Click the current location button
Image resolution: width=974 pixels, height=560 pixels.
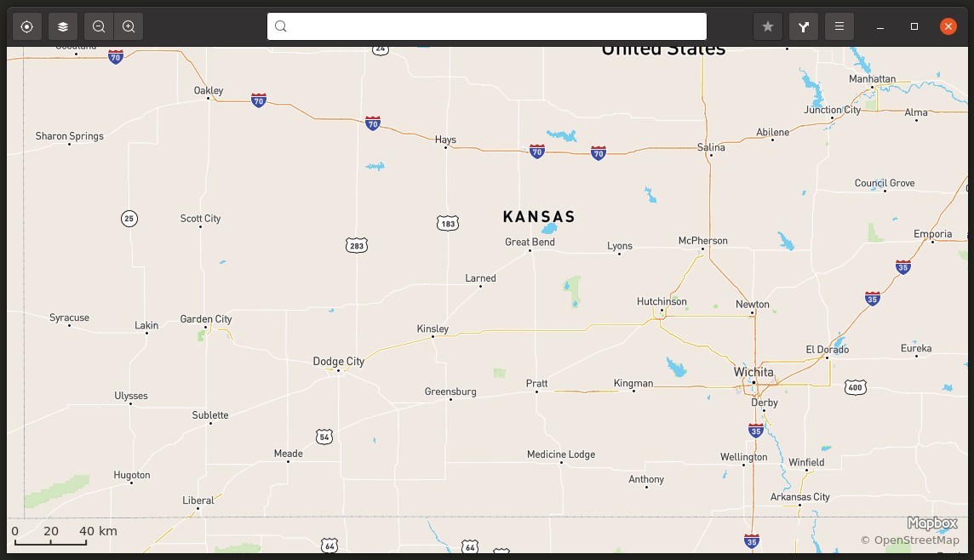click(26, 26)
